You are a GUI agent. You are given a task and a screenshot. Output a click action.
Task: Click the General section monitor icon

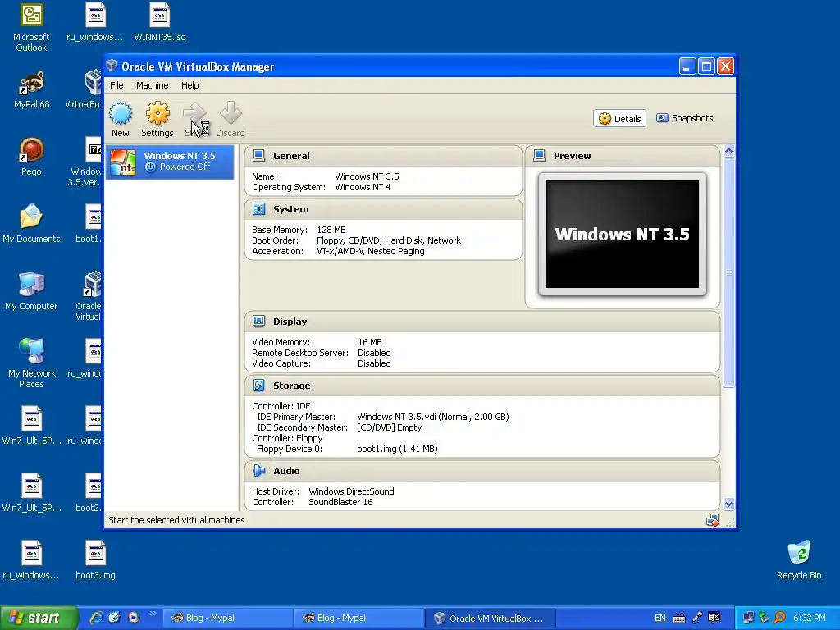tap(258, 156)
